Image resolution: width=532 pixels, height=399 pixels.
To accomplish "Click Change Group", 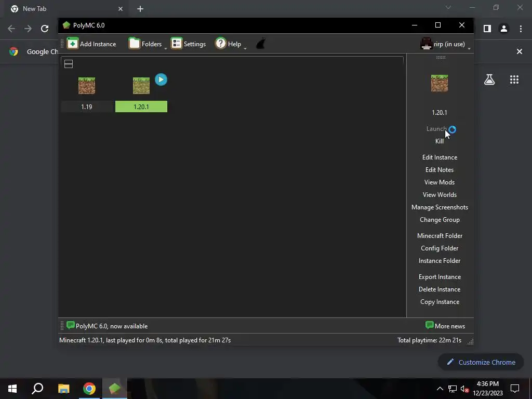I will [x=440, y=220].
